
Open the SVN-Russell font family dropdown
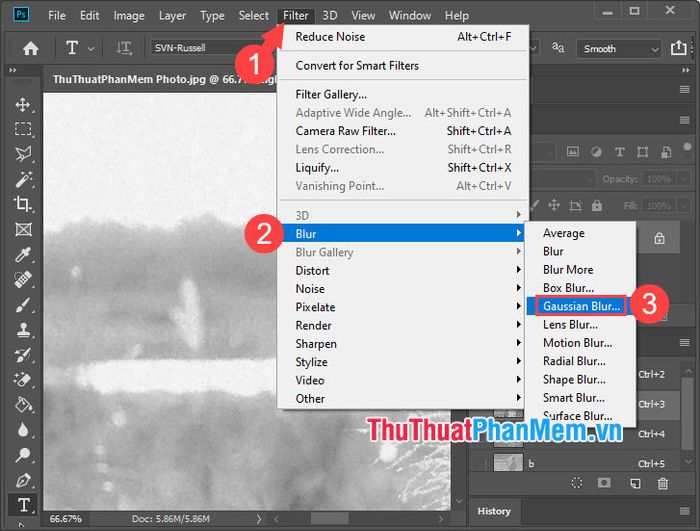(213, 48)
